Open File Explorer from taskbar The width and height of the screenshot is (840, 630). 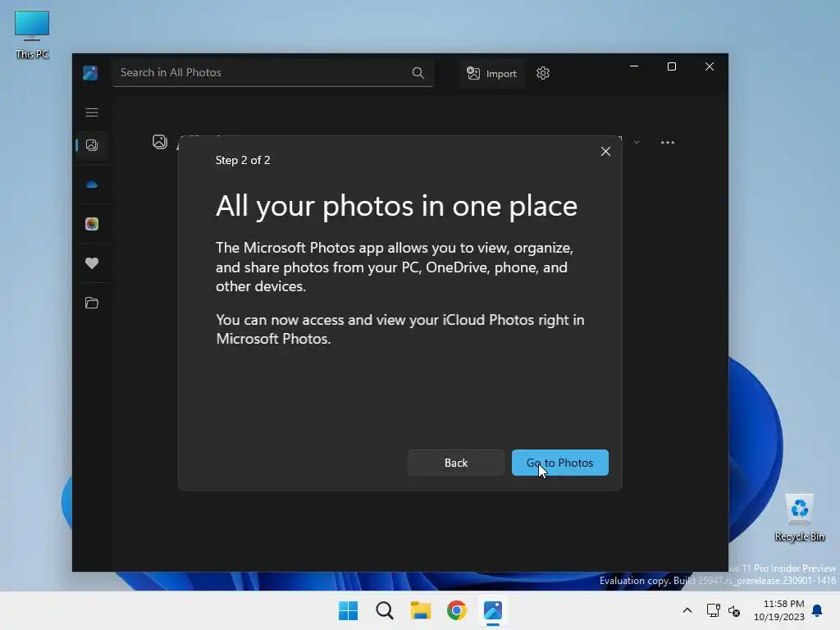(421, 610)
